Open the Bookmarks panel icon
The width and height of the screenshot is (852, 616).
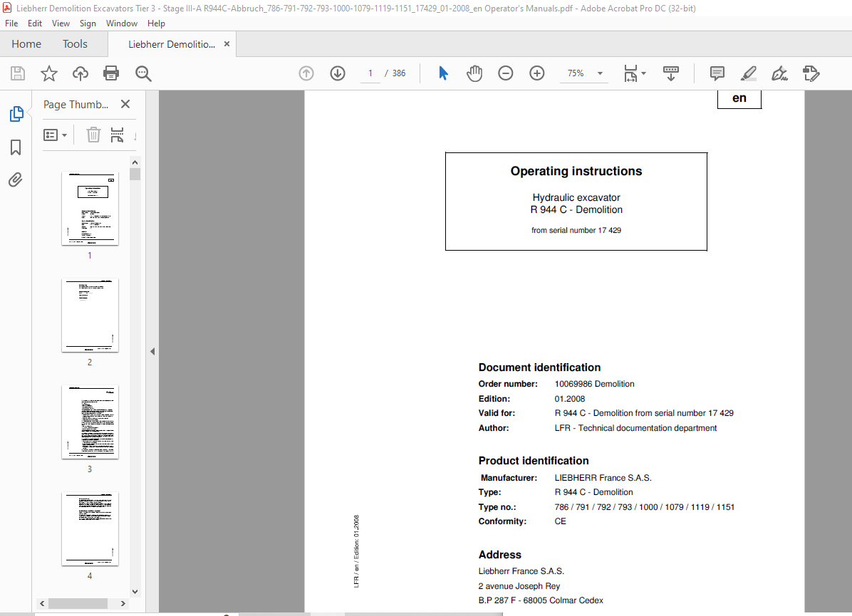[x=16, y=147]
